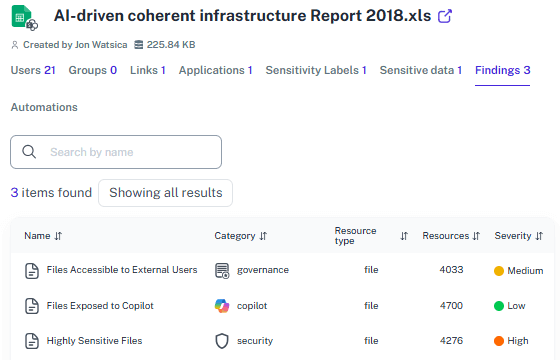560x360 pixels.
Task: Click document icon for Files Accessible to External Users
Action: pos(32,271)
